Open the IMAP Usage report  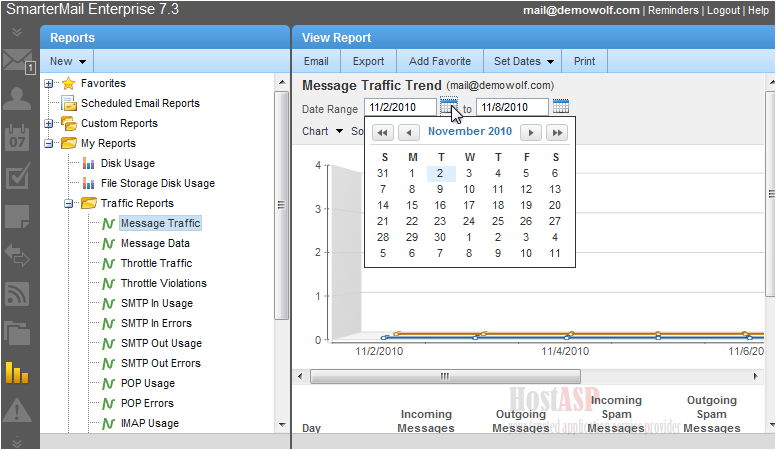[x=150, y=423]
